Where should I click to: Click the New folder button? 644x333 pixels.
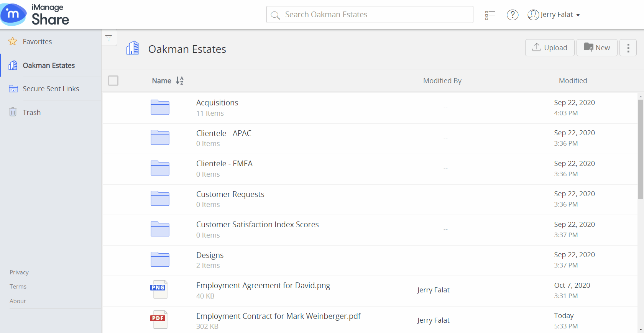597,48
